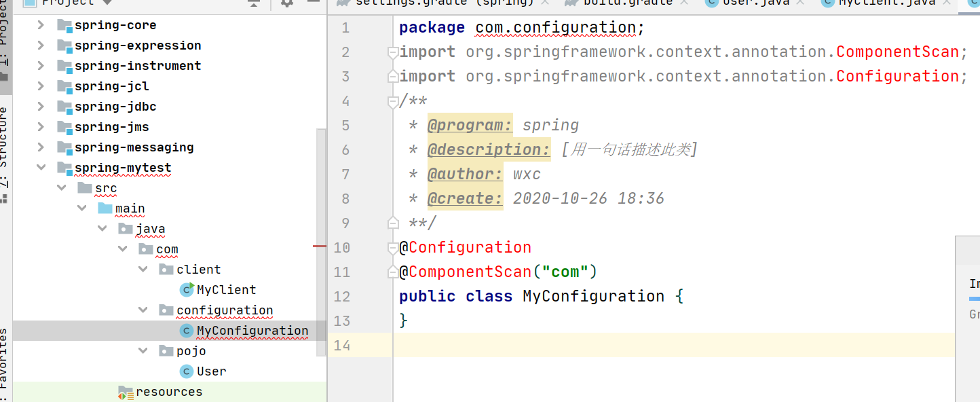Click the blue main folder icon
The width and height of the screenshot is (980, 402).
[105, 208]
